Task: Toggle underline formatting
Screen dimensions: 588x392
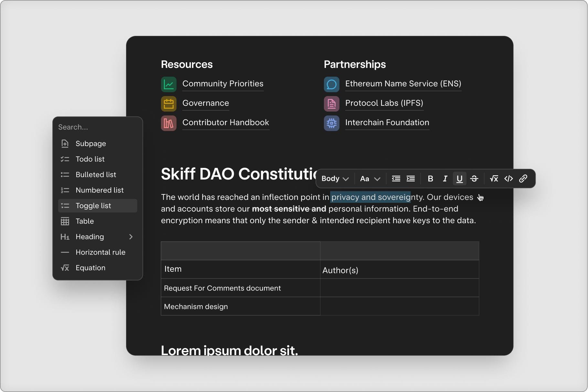Action: [x=460, y=179]
